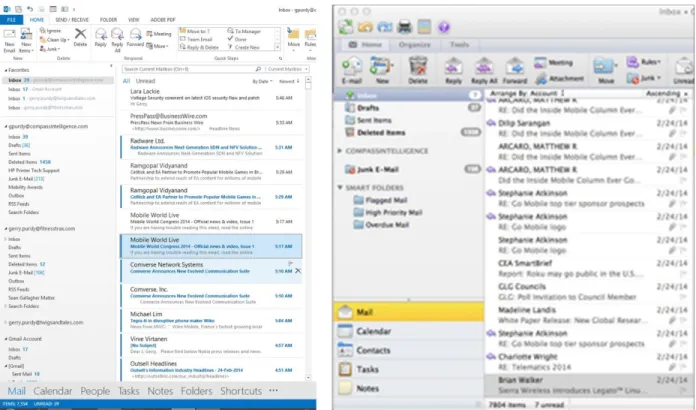
Task: Open the More dropdown in the Respond group
Action: (x=157, y=46)
